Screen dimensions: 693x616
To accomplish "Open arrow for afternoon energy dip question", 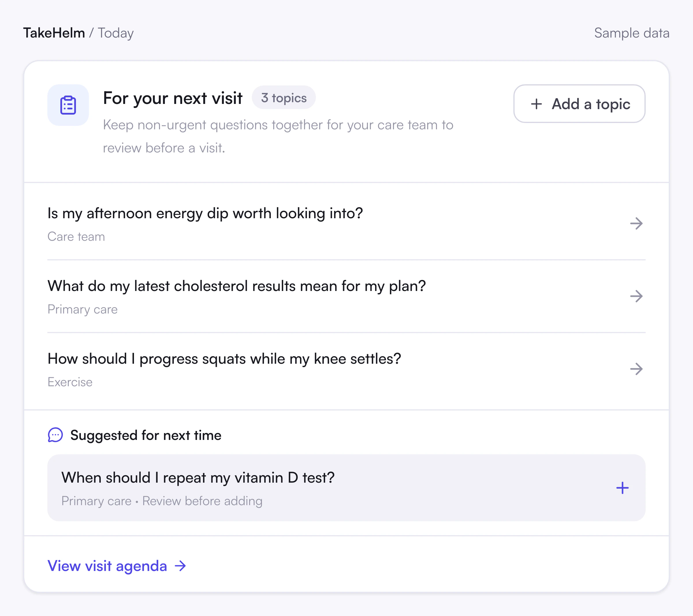I will (x=636, y=223).
